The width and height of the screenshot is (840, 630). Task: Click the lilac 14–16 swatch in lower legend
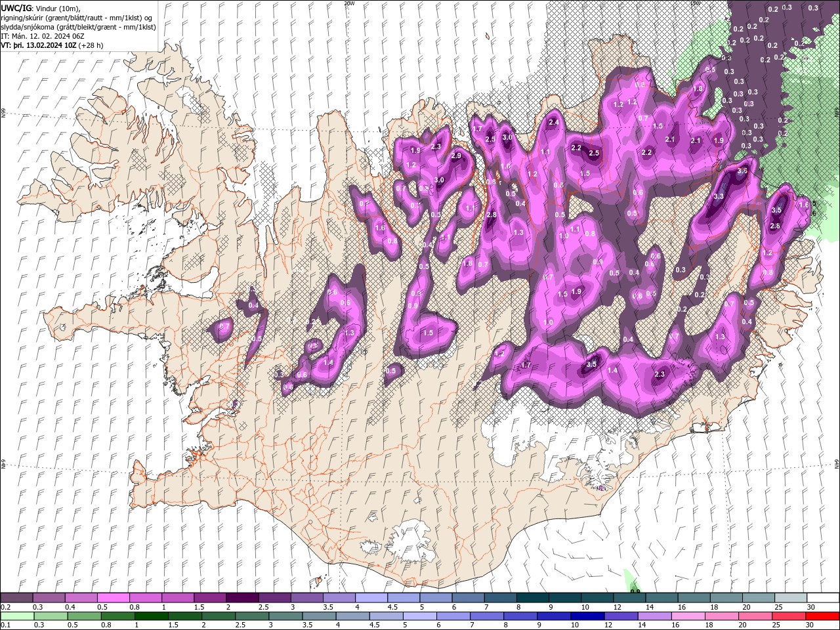pos(654,616)
